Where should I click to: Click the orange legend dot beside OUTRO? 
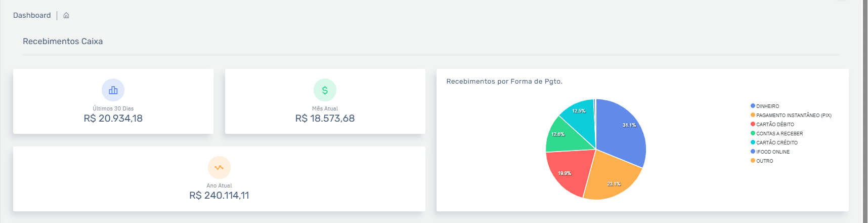pos(753,161)
